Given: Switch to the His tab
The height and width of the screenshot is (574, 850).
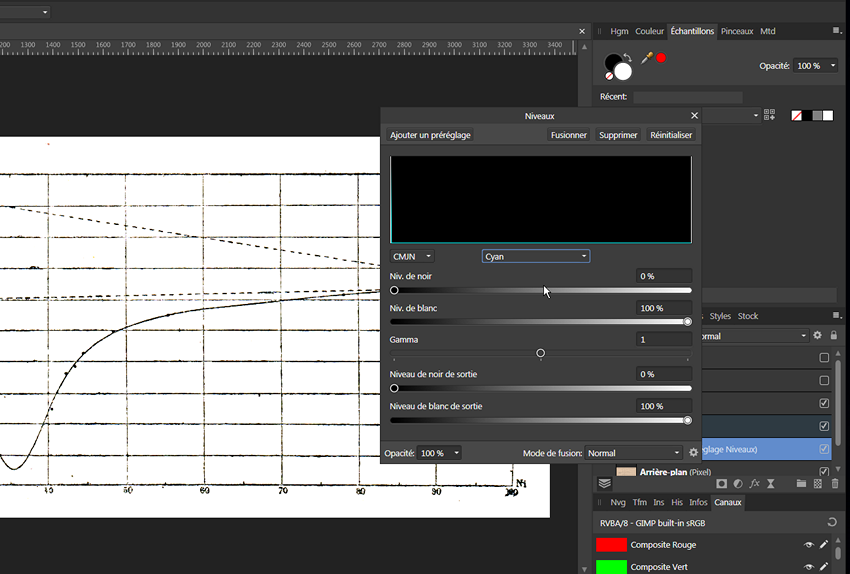Looking at the screenshot, I should (x=677, y=502).
